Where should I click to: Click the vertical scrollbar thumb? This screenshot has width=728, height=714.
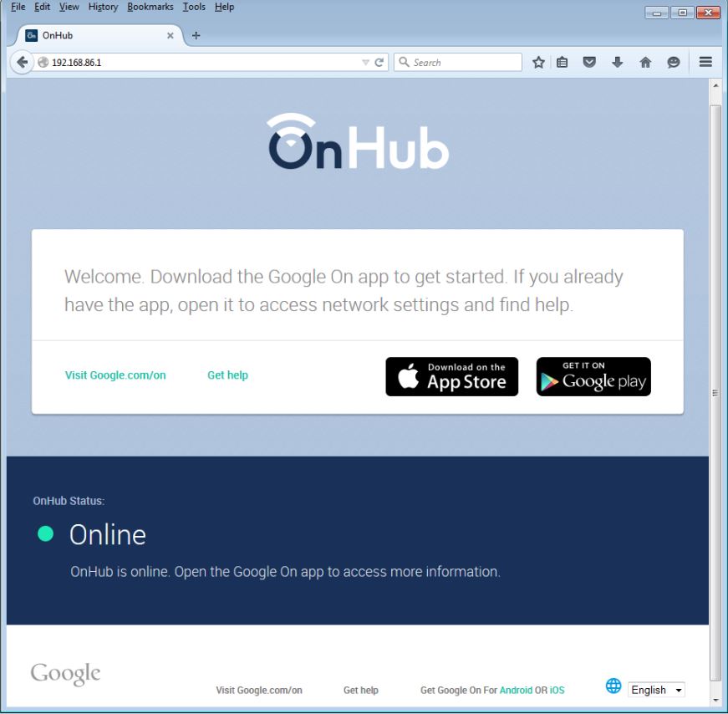click(x=715, y=393)
